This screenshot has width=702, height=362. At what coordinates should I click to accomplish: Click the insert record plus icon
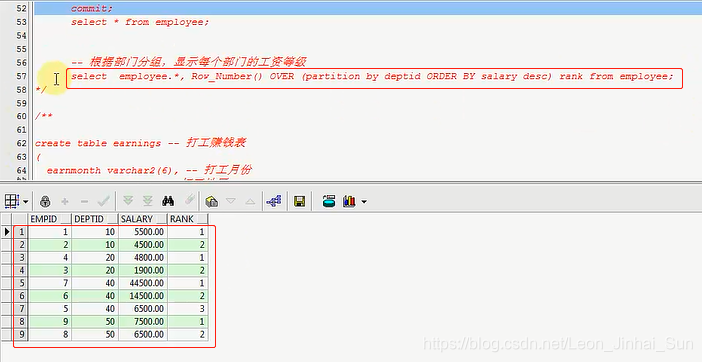click(65, 202)
